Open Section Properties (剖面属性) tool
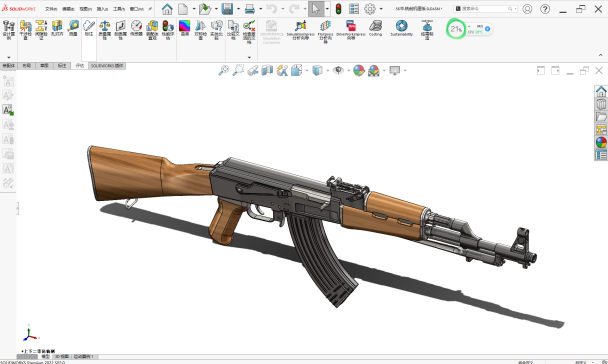This screenshot has height=364, width=608. pos(121,29)
